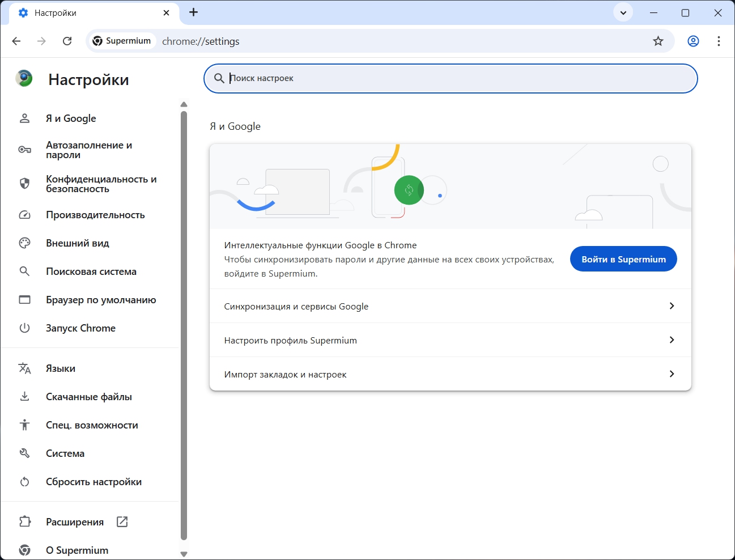Click the Войти в Supermium button
735x560 pixels.
(623, 259)
